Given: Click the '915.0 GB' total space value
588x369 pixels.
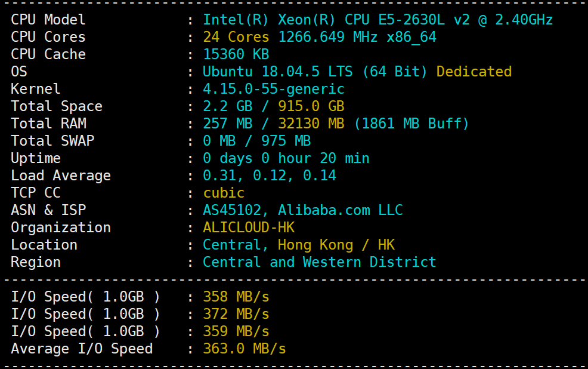Looking at the screenshot, I should tap(311, 106).
